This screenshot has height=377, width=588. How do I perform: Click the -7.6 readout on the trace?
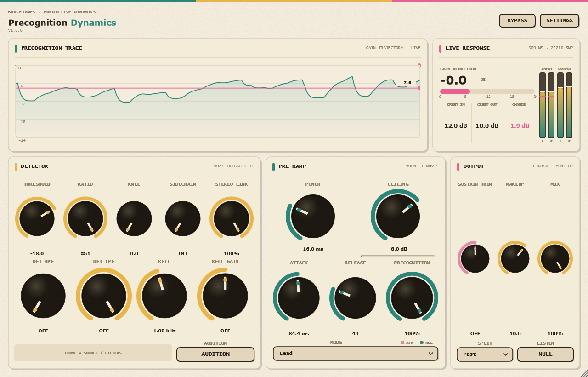406,83
